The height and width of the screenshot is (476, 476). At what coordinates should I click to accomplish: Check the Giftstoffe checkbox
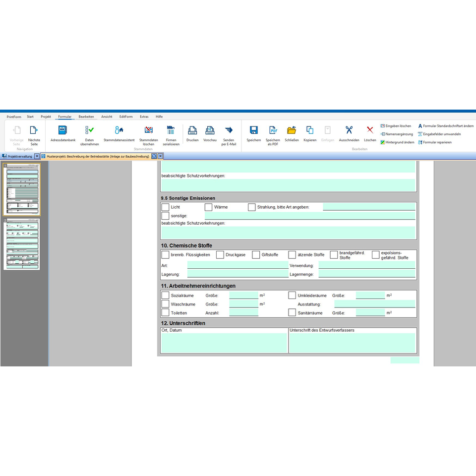pyautogui.click(x=256, y=255)
